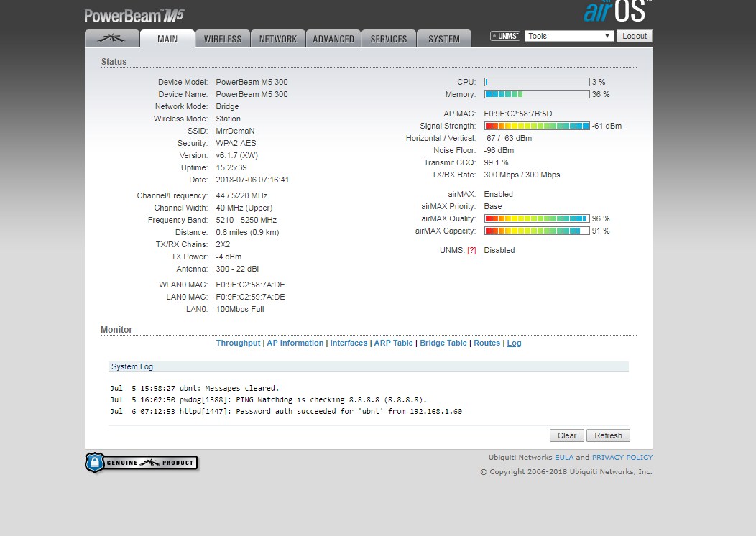Click the TX Power value -4 dBm
Screen dimensions: 756x536
pos(229,257)
